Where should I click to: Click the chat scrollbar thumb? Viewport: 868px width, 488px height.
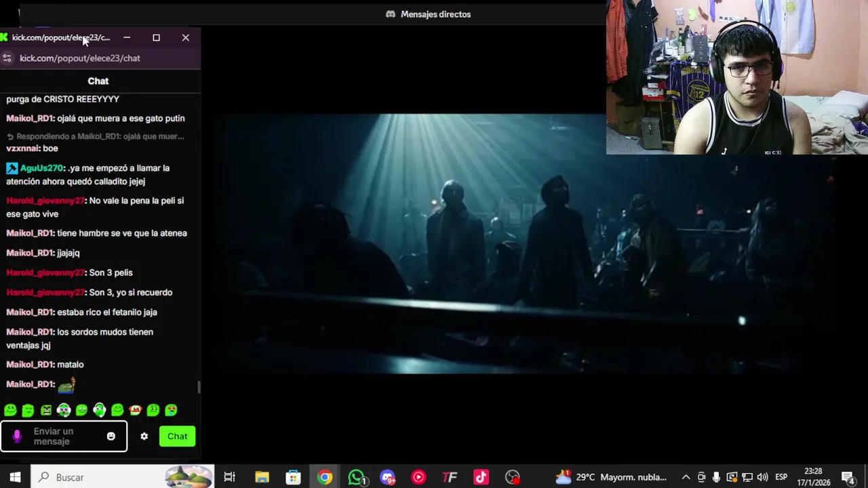pyautogui.click(x=199, y=387)
